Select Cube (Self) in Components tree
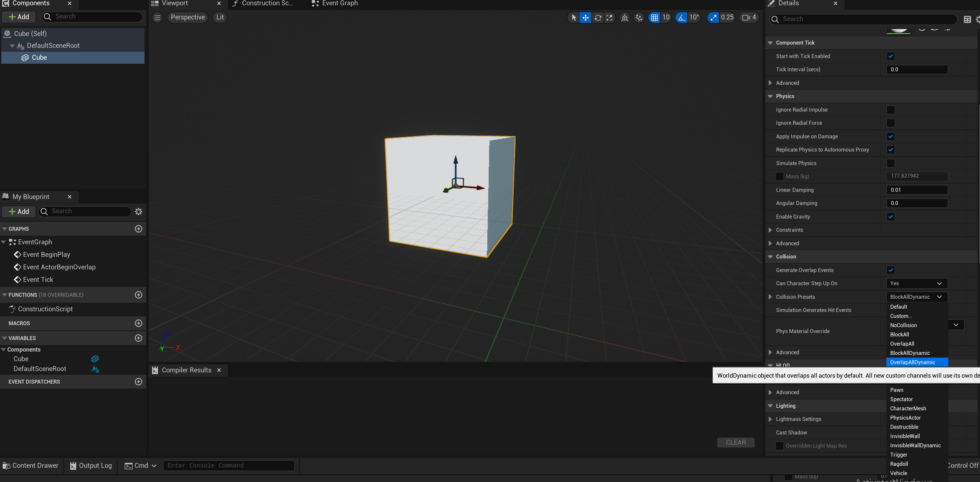Screen dimensions: 980x482 pos(73,34)
